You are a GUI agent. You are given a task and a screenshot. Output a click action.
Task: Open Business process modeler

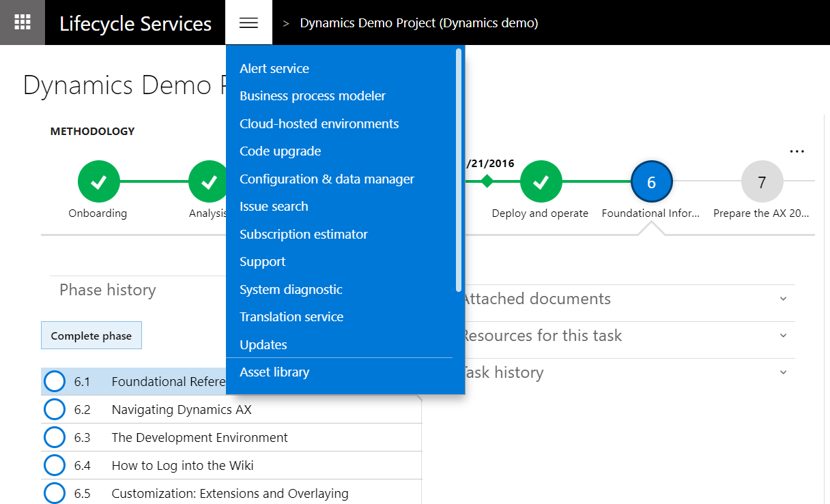pos(313,96)
